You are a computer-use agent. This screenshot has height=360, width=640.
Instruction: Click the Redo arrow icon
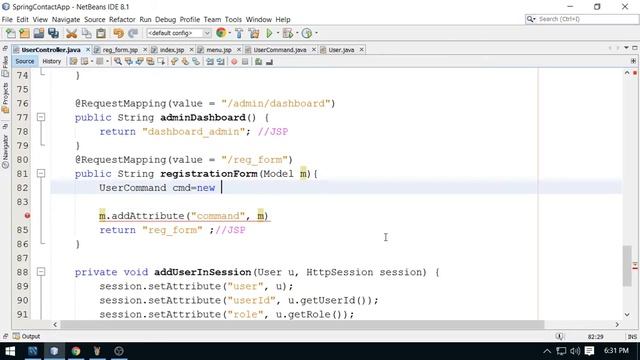[133, 33]
